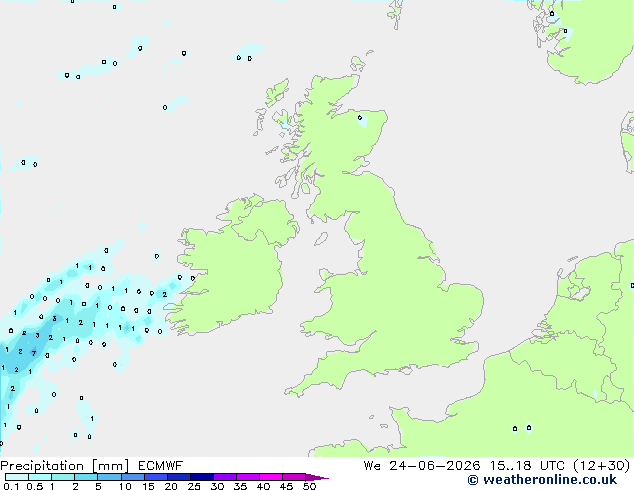Viewport: 634px width, 490px height.
Task: Click the '(12+30)' forecast run label
Action: (602, 466)
